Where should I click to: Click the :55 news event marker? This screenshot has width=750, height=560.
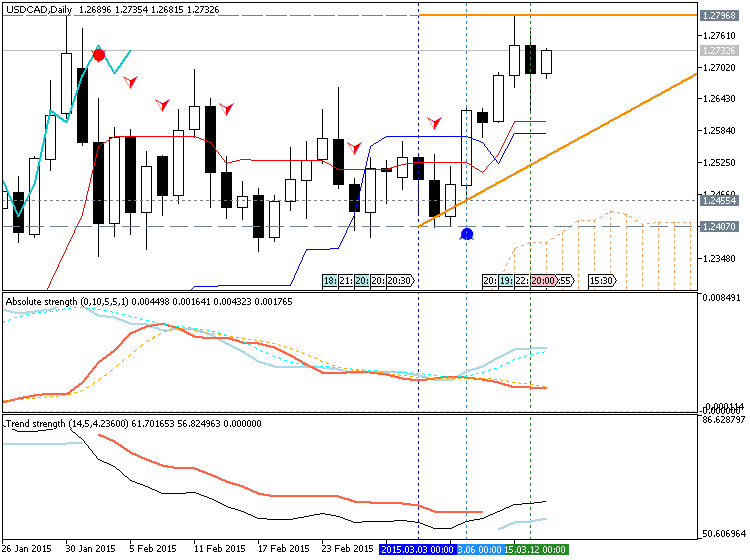point(565,281)
